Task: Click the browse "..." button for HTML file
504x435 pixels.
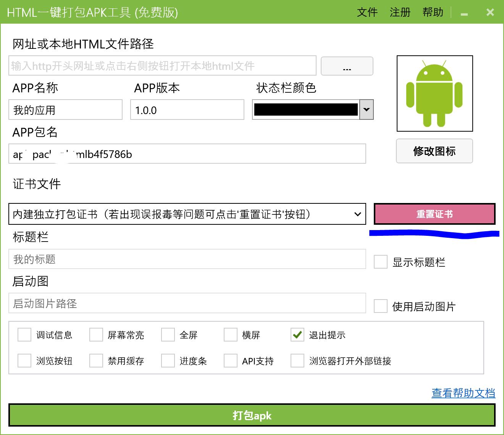Action: click(346, 66)
